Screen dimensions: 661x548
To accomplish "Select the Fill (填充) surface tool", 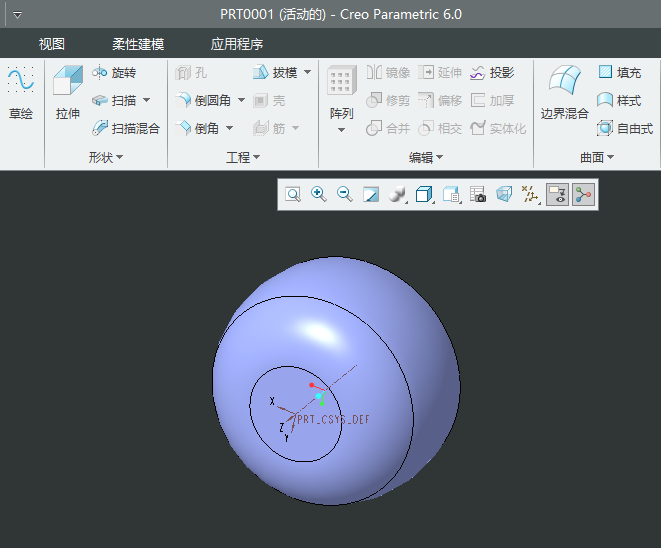I will tap(620, 73).
